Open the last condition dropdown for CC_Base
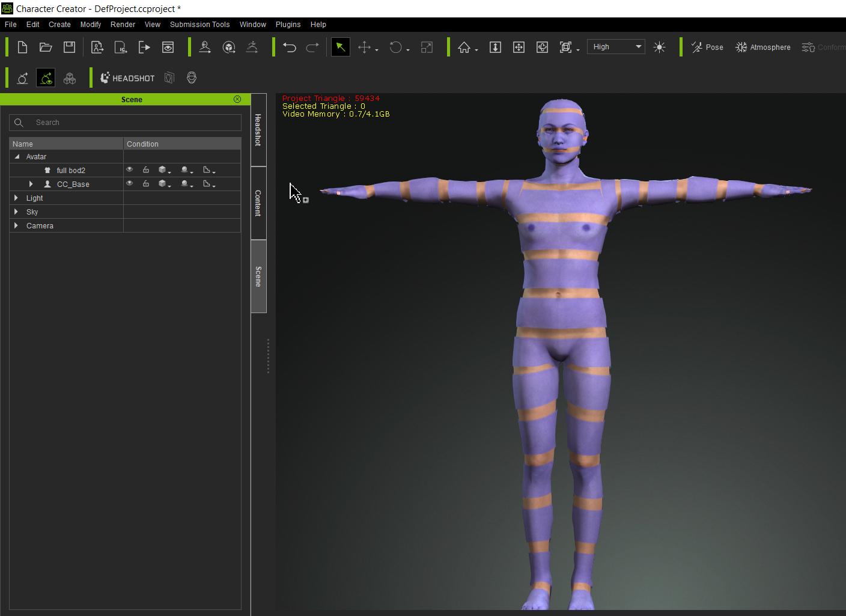Screen dimensions: 846x616 208,184
